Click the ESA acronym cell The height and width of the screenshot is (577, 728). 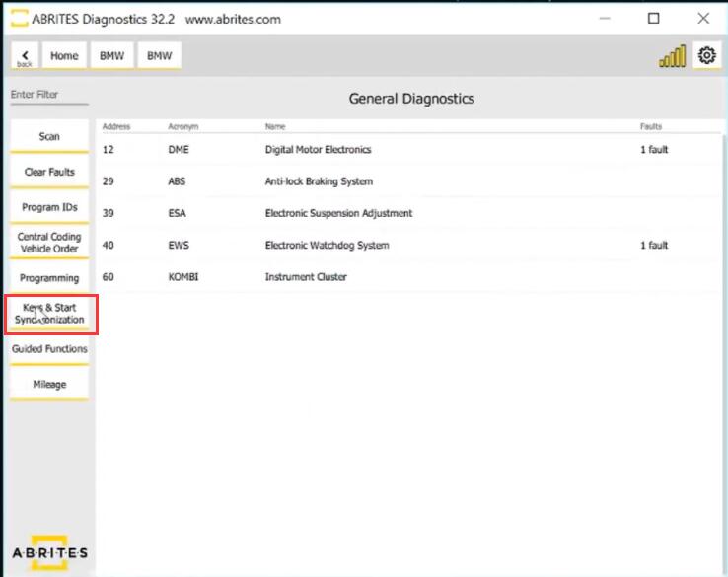pos(177,213)
